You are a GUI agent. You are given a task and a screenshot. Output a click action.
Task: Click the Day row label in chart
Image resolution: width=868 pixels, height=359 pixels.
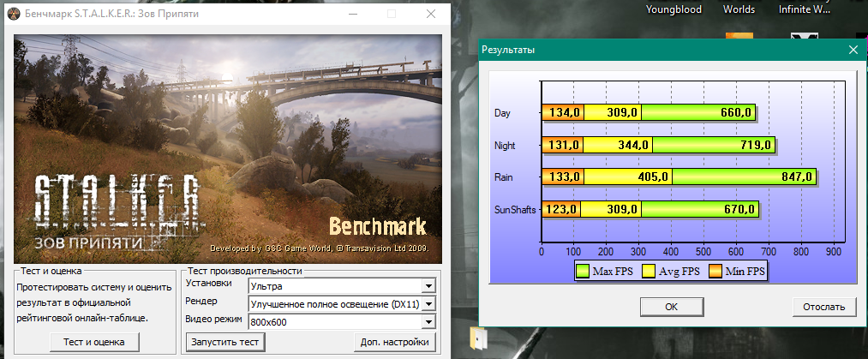[503, 113]
